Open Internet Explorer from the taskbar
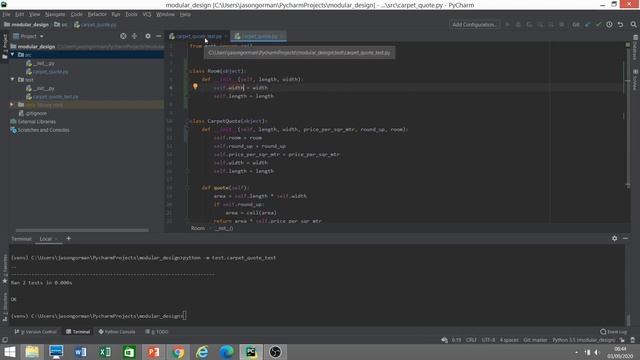Viewport: 640px width, 360px height. click(x=202, y=352)
